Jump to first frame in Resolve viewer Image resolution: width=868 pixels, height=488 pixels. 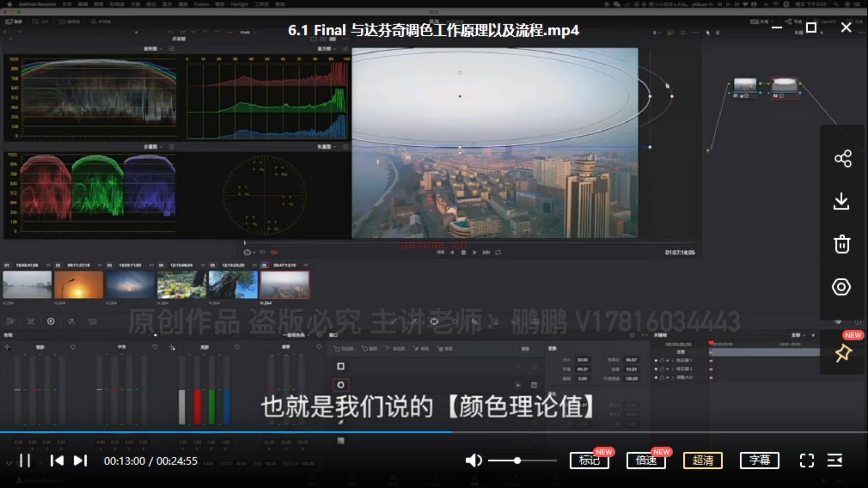440,252
